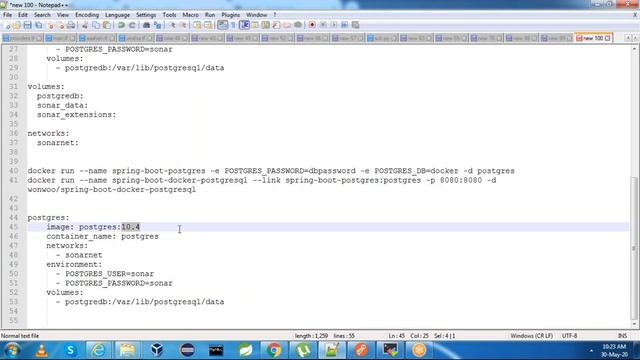Print the document with the Print icon
Viewport: 640px width, 360px height.
click(x=71, y=25)
